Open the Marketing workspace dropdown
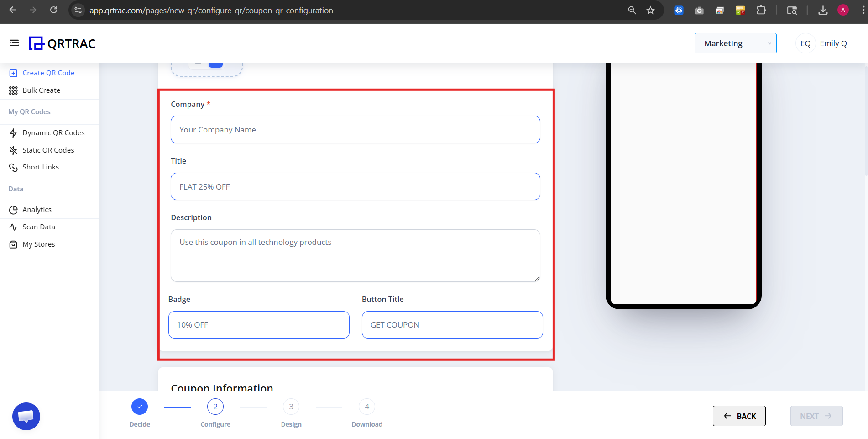Viewport: 868px width, 439px height. pyautogui.click(x=735, y=43)
